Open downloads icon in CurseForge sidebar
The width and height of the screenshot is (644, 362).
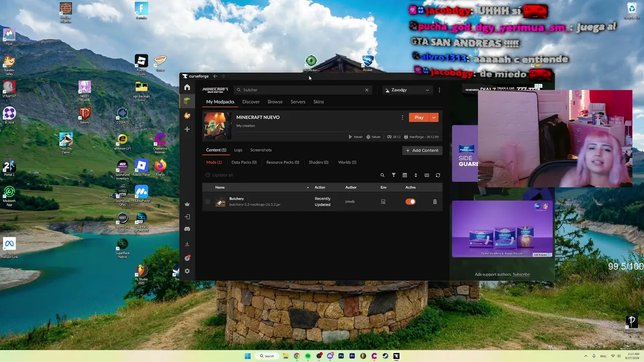click(187, 244)
